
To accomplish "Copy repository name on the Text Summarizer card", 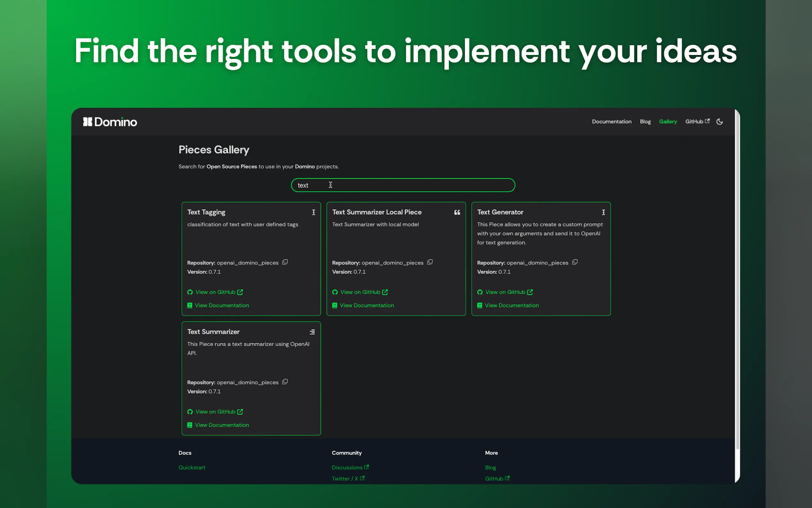I will [285, 382].
